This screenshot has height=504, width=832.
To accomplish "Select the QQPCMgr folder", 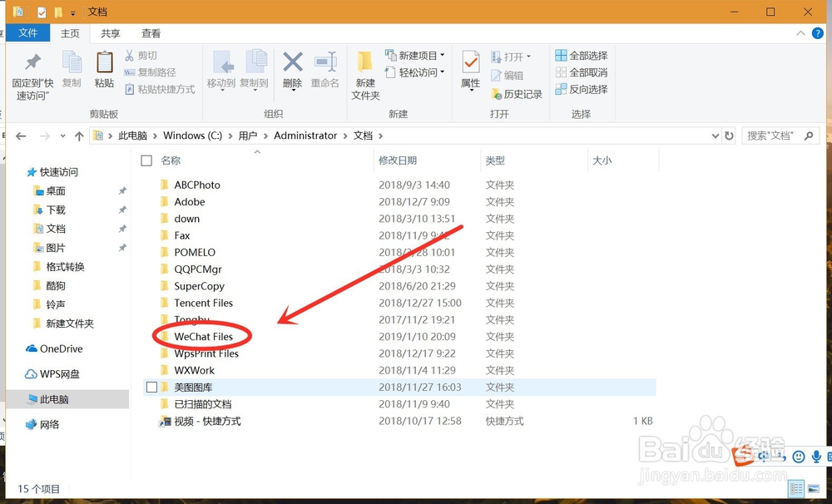I will 198,269.
